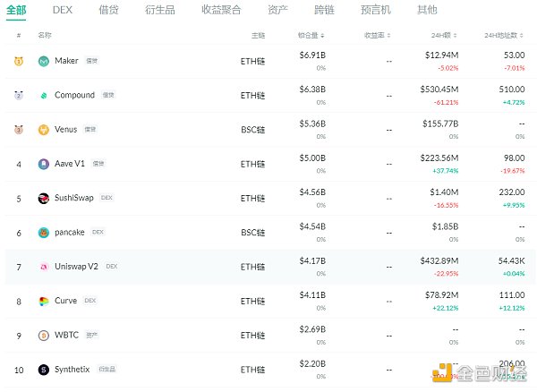Screen dimensions: 537x392
Task: Switch to the DEX tab
Action: coord(63,10)
